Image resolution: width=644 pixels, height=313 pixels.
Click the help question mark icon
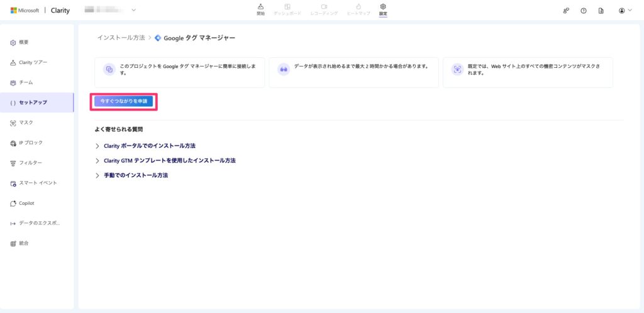coord(584,11)
